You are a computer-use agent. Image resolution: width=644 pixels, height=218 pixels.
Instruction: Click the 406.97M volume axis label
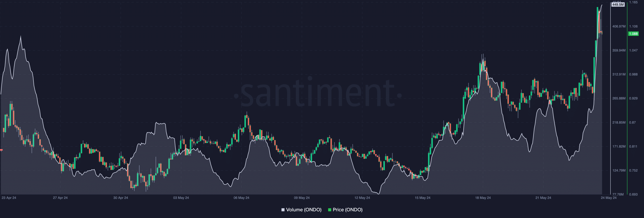tap(619, 26)
